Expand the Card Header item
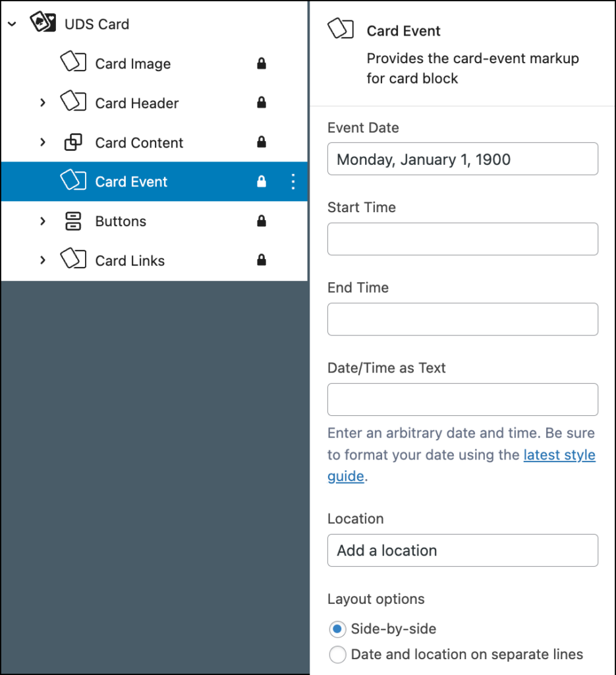 coord(43,103)
